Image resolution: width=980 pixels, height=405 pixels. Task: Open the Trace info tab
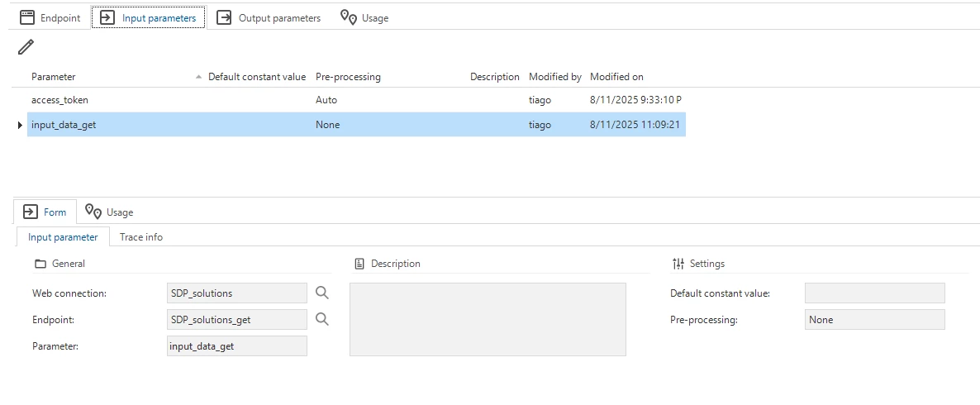point(141,237)
